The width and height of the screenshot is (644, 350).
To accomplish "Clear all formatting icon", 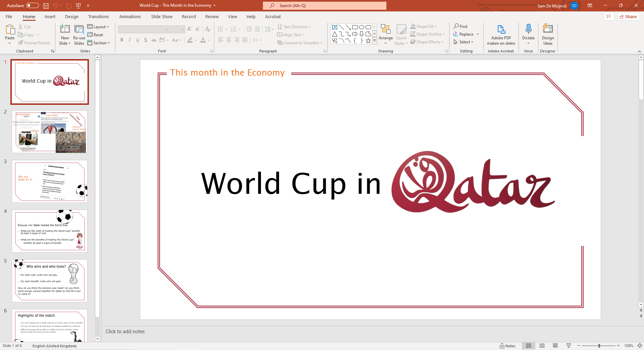I will tap(208, 29).
